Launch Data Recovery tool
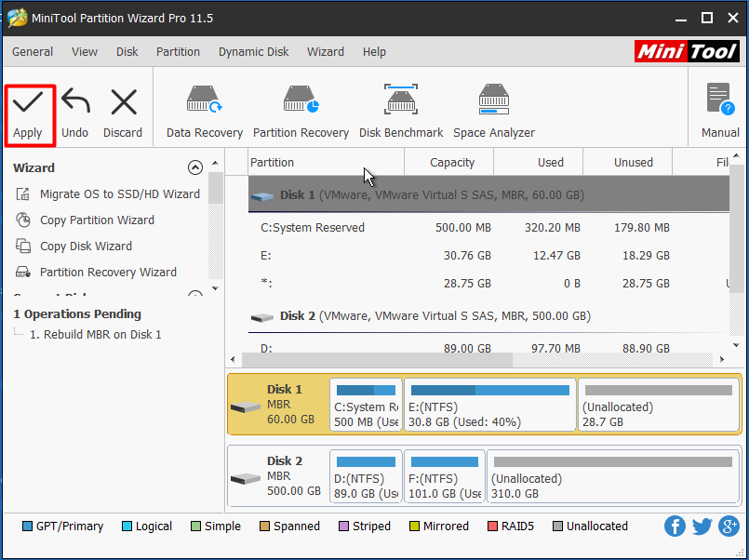Image resolution: width=749 pixels, height=560 pixels. [205, 113]
